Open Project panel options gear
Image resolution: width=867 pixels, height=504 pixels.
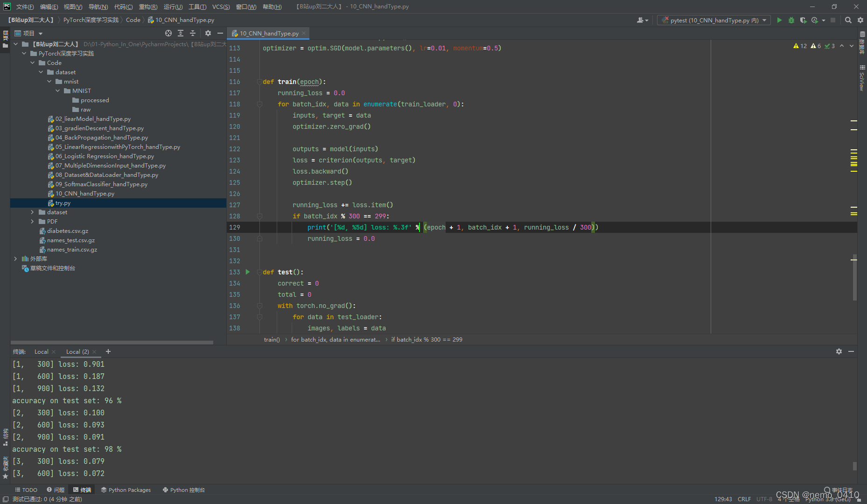click(x=208, y=33)
